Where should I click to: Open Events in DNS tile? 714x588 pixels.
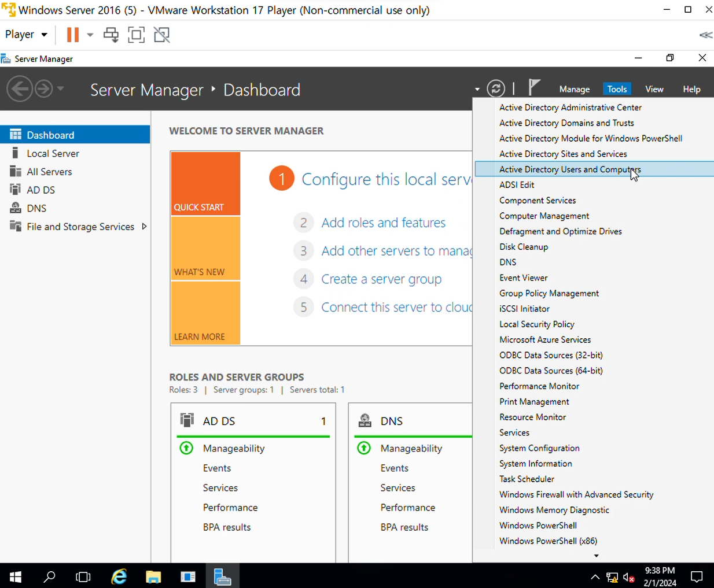395,468
